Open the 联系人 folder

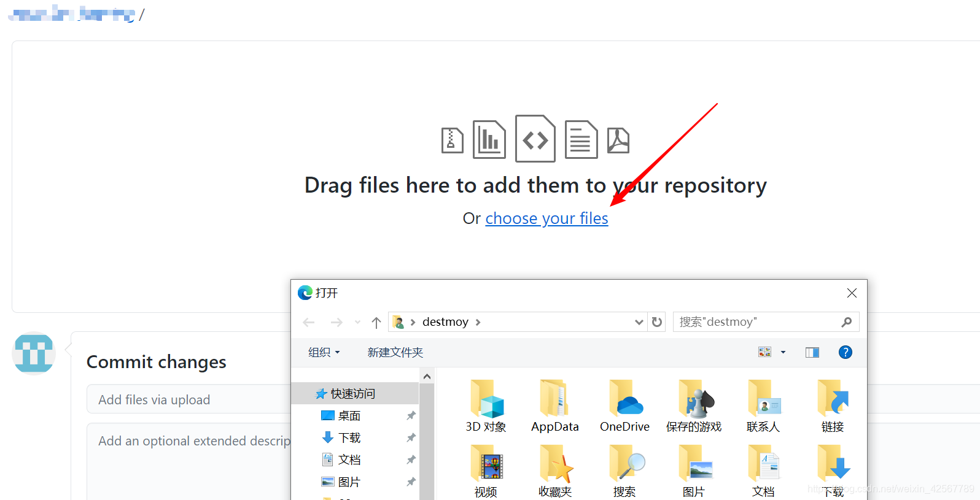point(763,406)
